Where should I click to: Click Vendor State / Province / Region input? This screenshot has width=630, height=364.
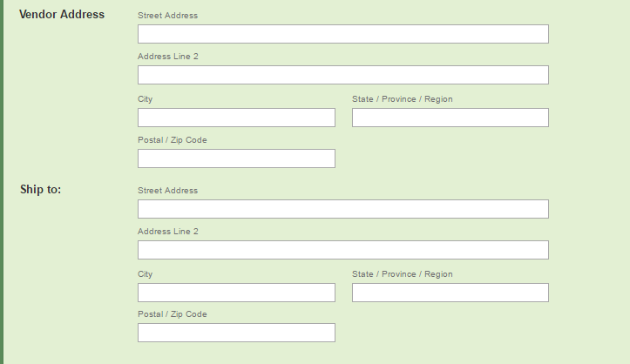click(x=450, y=118)
